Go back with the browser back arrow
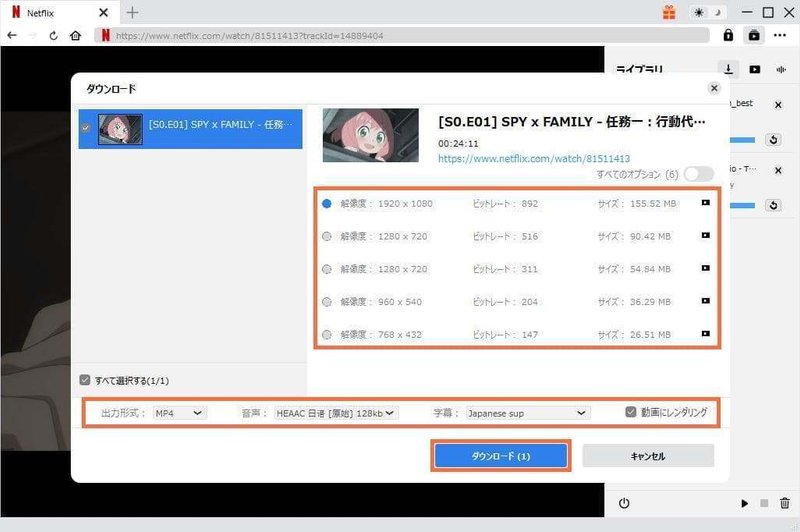 click(12, 35)
